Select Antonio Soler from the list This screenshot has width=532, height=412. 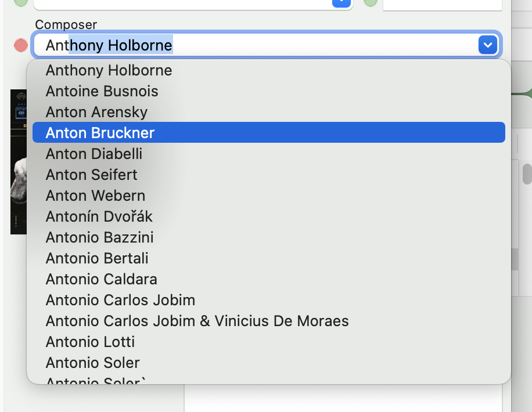tap(92, 363)
